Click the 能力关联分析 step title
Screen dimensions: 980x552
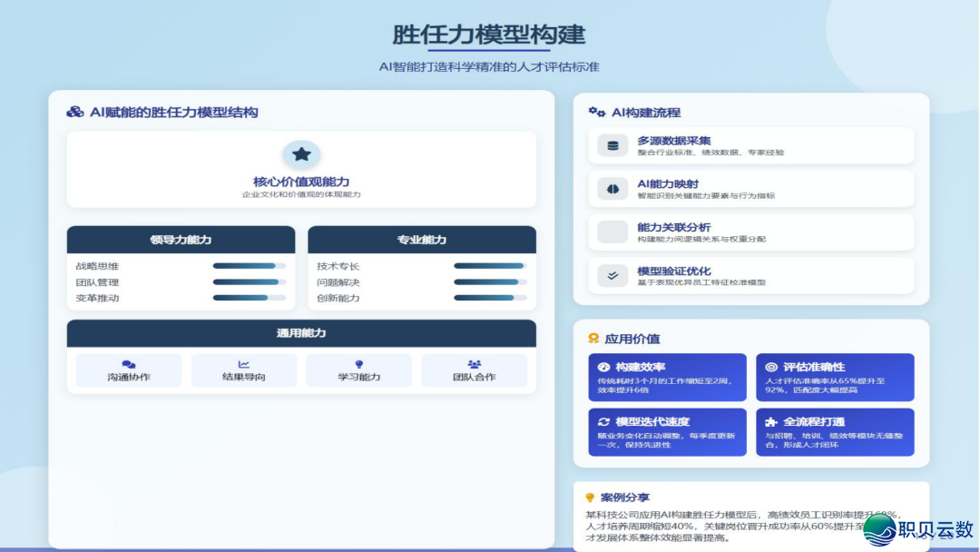click(673, 227)
